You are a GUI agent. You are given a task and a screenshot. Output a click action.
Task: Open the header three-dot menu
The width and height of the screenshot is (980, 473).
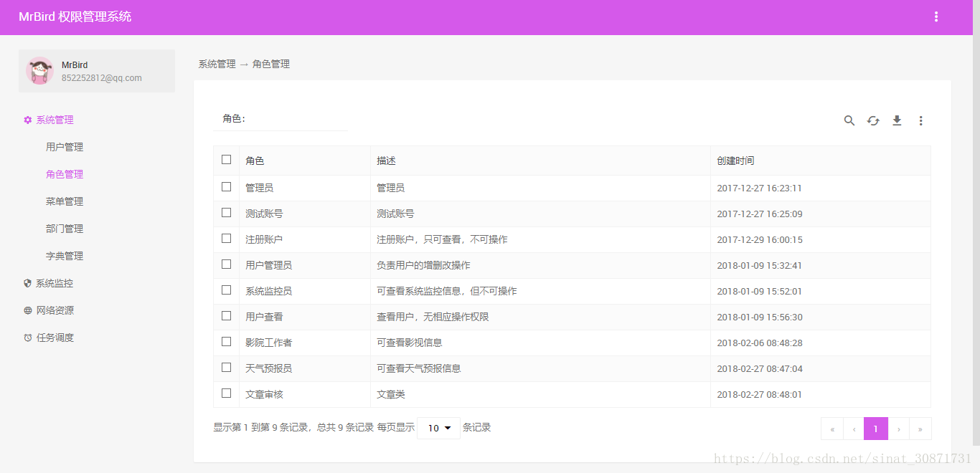click(936, 16)
